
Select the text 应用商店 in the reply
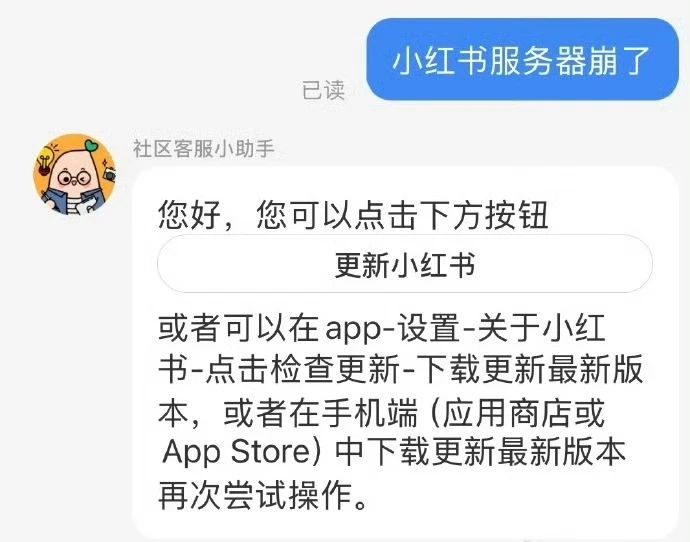coord(508,413)
